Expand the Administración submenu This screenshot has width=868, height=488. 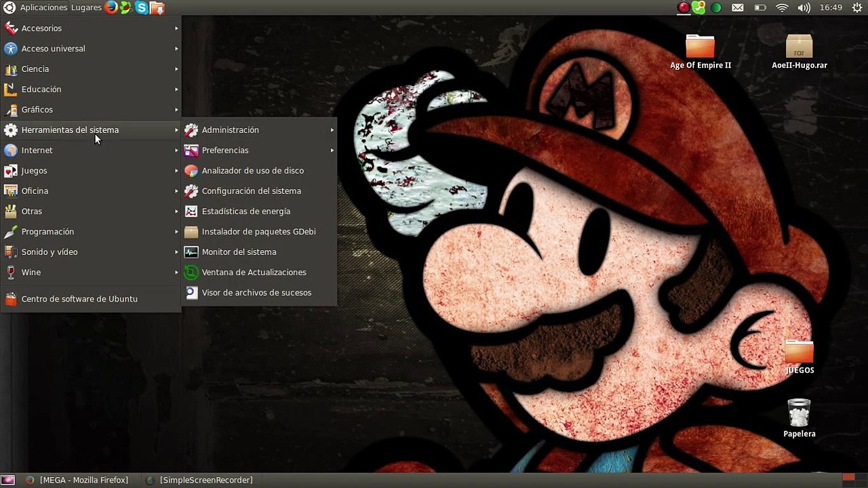click(x=231, y=130)
